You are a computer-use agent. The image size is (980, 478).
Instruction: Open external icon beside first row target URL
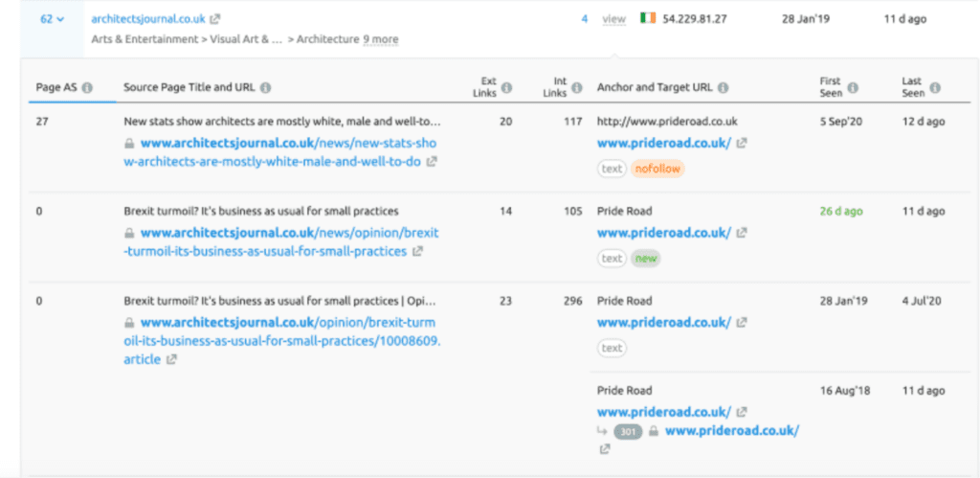(742, 143)
